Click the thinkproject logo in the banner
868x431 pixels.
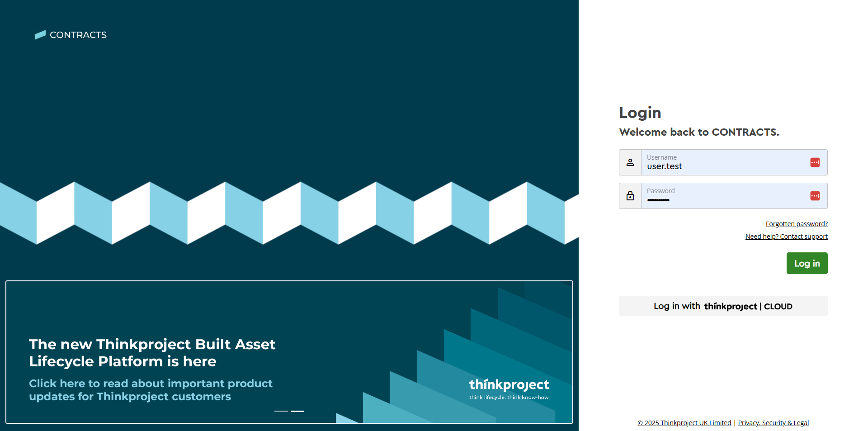[509, 384]
